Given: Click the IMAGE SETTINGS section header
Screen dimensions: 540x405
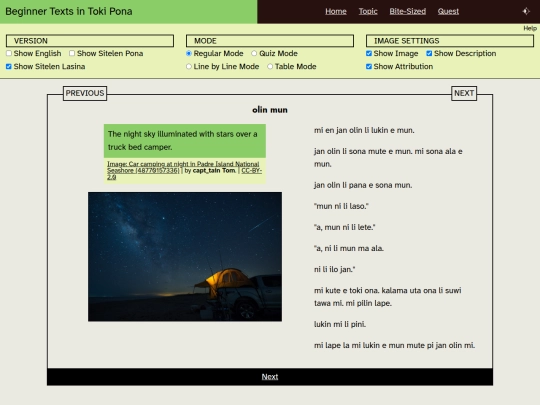Looking at the screenshot, I should (450, 41).
